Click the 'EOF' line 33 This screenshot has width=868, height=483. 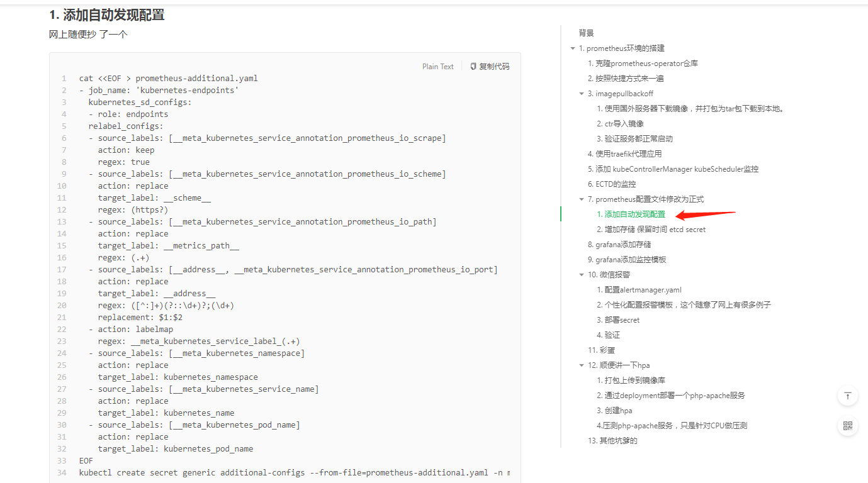86,461
